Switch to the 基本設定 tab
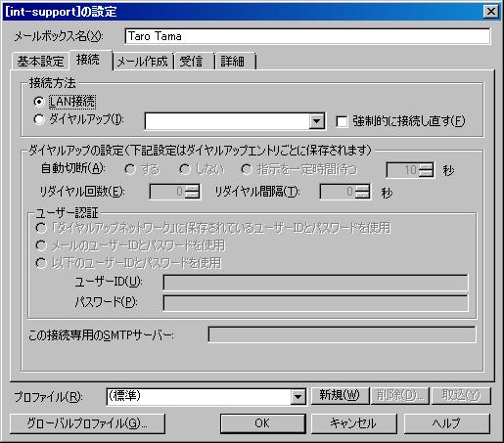Screen dimensions: 504x443 pos(40,62)
